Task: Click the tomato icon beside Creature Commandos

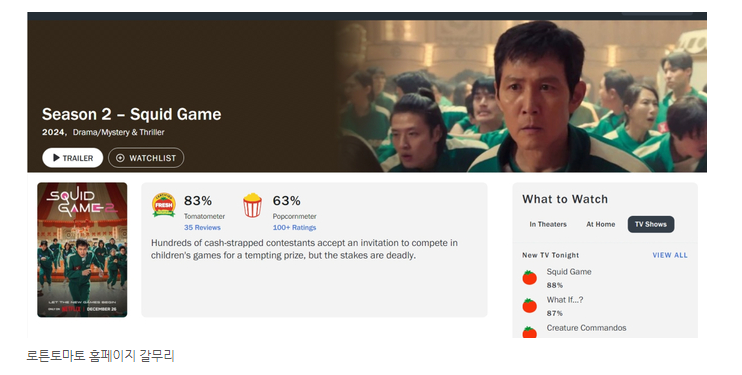Action: tap(530, 332)
